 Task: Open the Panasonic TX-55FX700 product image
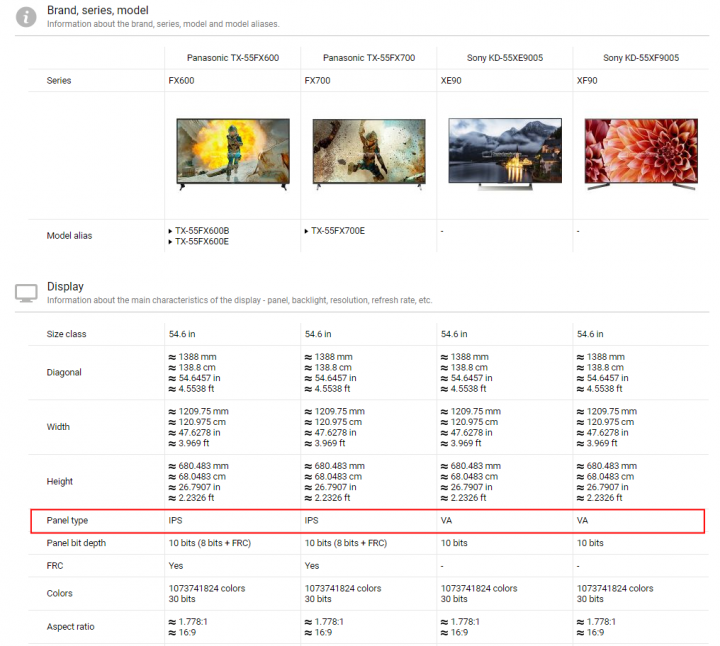click(369, 154)
